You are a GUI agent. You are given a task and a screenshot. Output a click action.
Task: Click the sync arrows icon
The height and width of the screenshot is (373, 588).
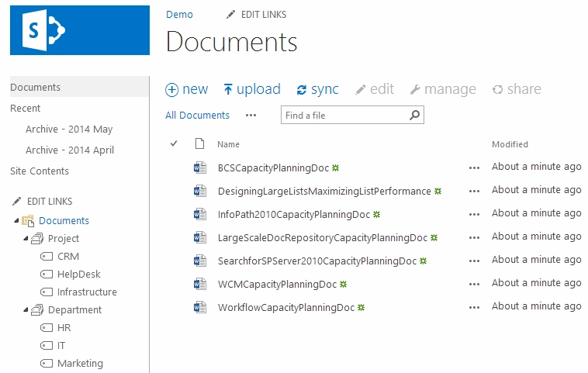302,90
